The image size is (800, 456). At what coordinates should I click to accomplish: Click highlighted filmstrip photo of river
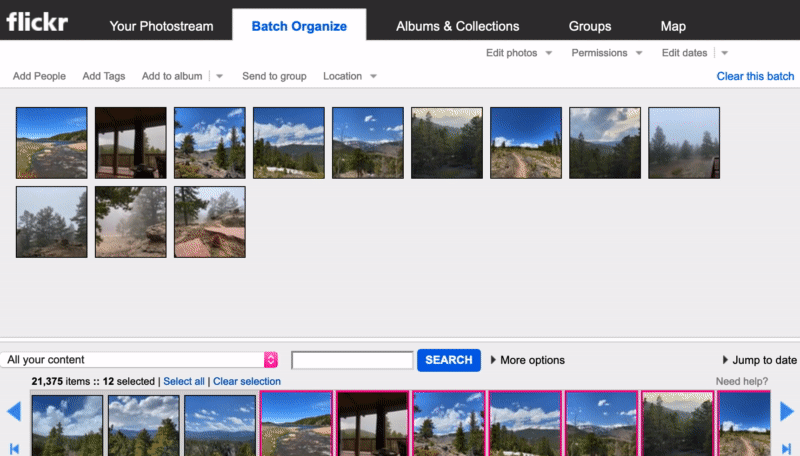(x=296, y=424)
